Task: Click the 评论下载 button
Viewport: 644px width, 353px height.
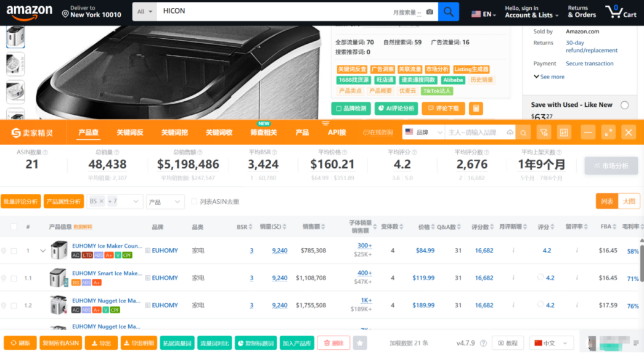Action: tap(443, 109)
